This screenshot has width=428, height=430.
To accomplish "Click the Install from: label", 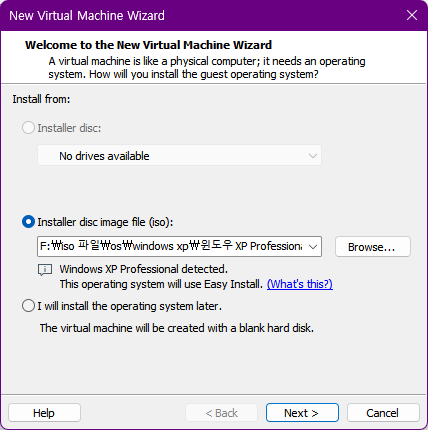I will point(41,99).
